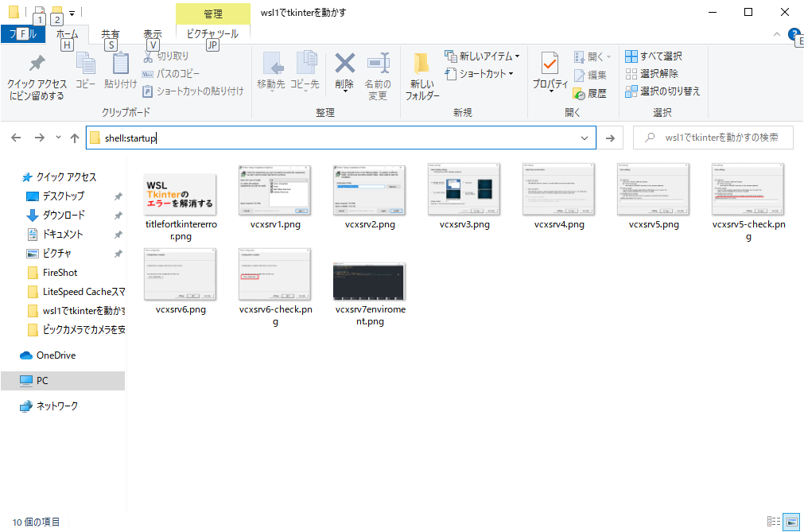This screenshot has height=532, width=804.
Task: Switch to large icons view in status bar
Action: (x=792, y=522)
